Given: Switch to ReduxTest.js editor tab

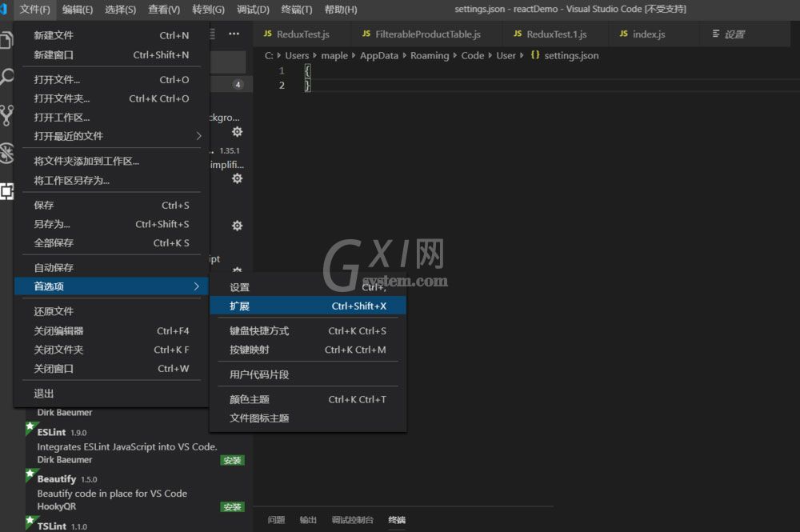Looking at the screenshot, I should click(x=302, y=34).
